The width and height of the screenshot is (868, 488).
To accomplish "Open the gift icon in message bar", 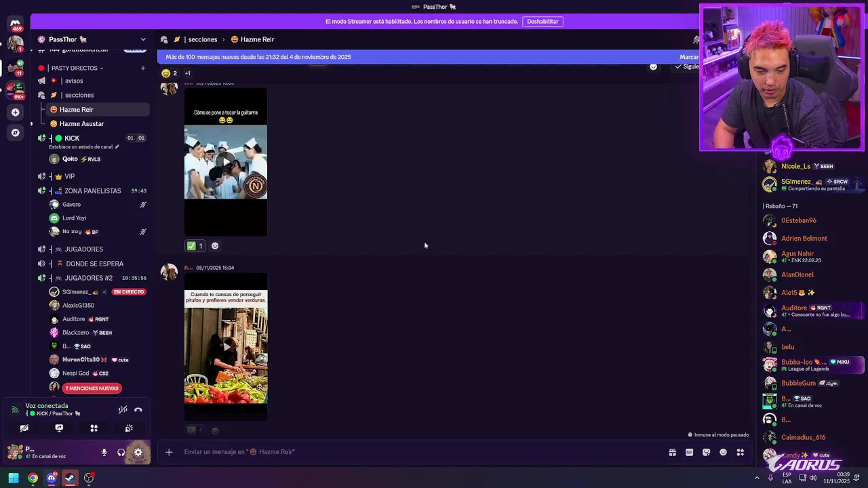I will click(672, 452).
